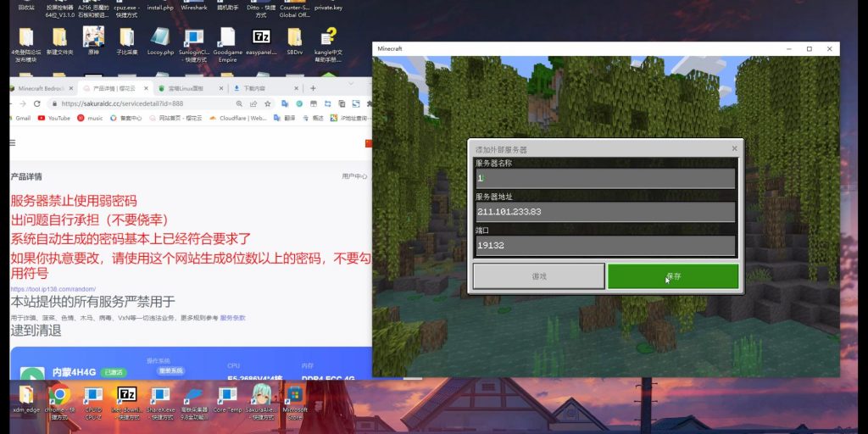Launch the chrome shortcut on desktop
Viewport: 868px width, 434px height.
[60, 402]
